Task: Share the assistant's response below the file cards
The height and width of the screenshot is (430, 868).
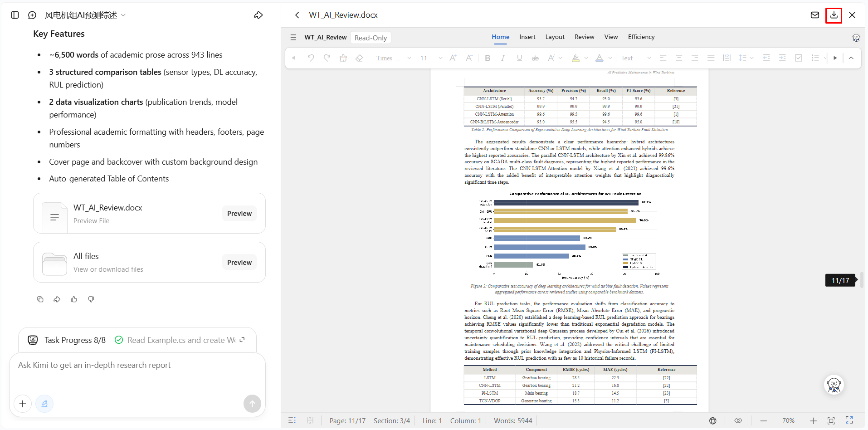Action: pos(57,299)
